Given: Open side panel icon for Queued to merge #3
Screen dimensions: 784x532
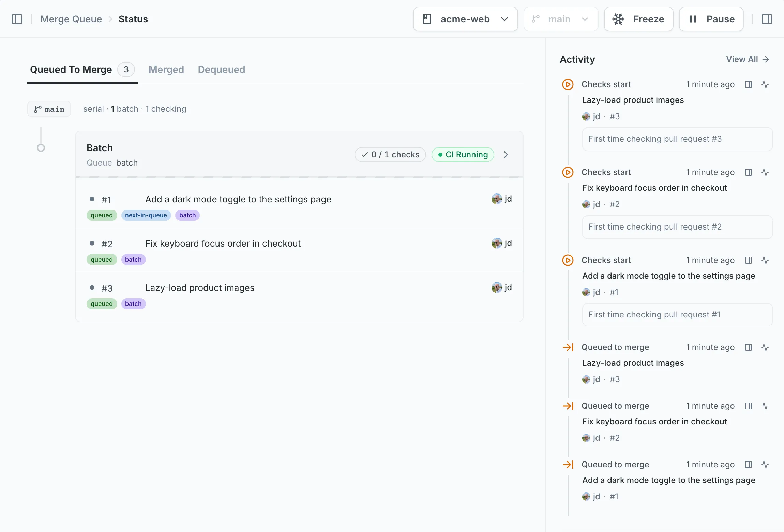Looking at the screenshot, I should click(x=749, y=347).
